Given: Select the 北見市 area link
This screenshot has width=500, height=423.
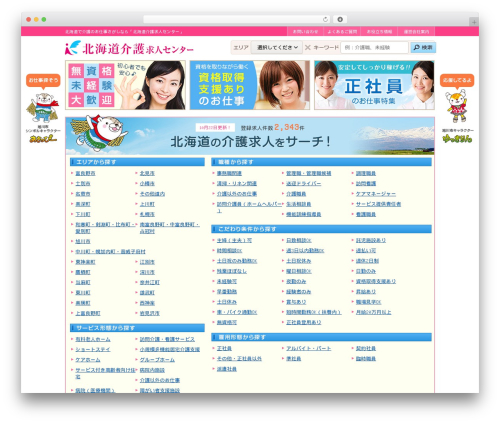Looking at the screenshot, I should 147,173.
